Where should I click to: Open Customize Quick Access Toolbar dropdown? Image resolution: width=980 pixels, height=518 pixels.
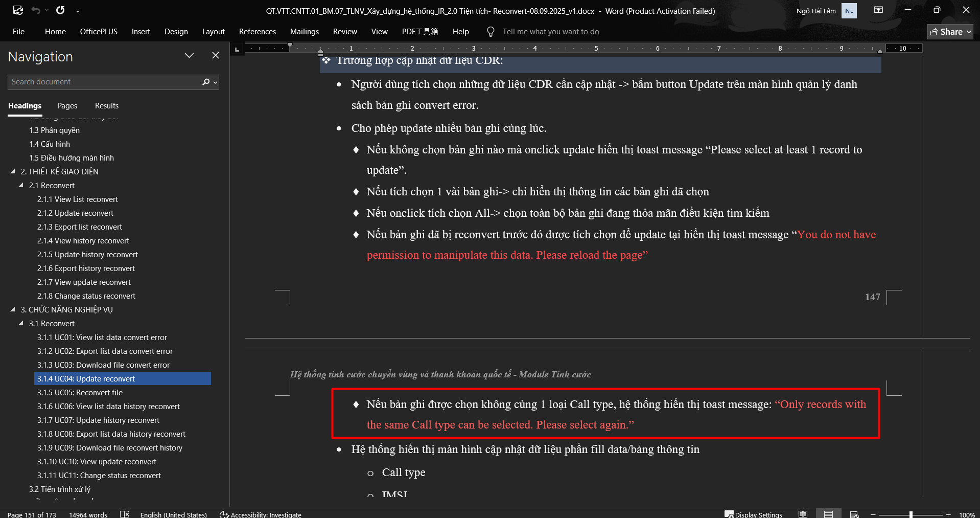tap(78, 11)
